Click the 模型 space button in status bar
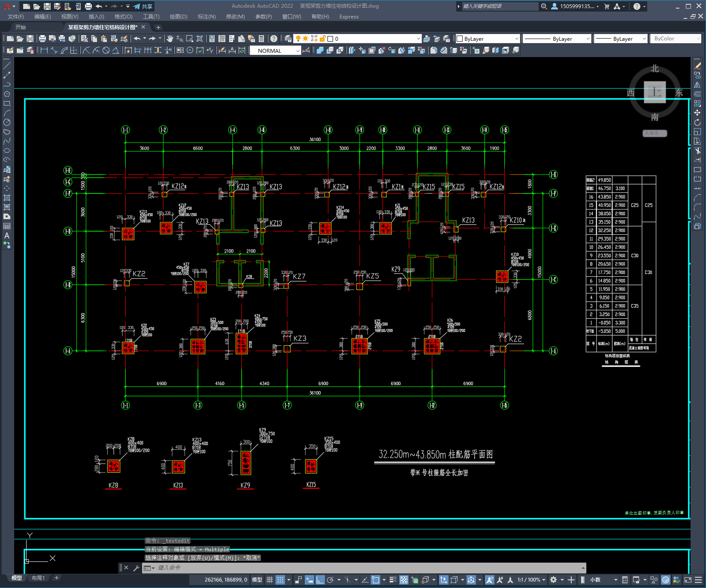Image resolution: width=706 pixels, height=588 pixels. tap(257, 580)
